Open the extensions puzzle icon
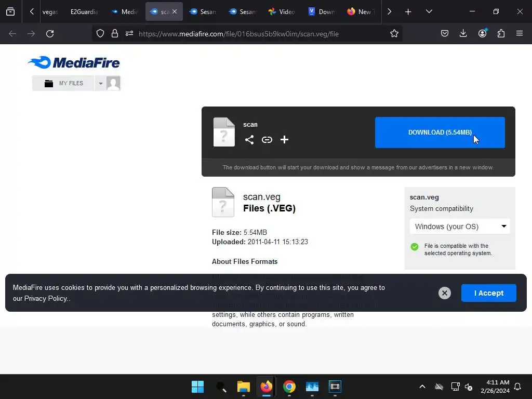Image resolution: width=532 pixels, height=399 pixels. tap(501, 33)
